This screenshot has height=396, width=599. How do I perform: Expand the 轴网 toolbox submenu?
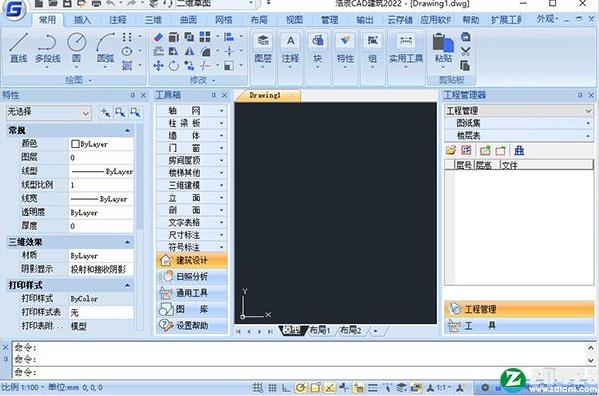(191, 111)
